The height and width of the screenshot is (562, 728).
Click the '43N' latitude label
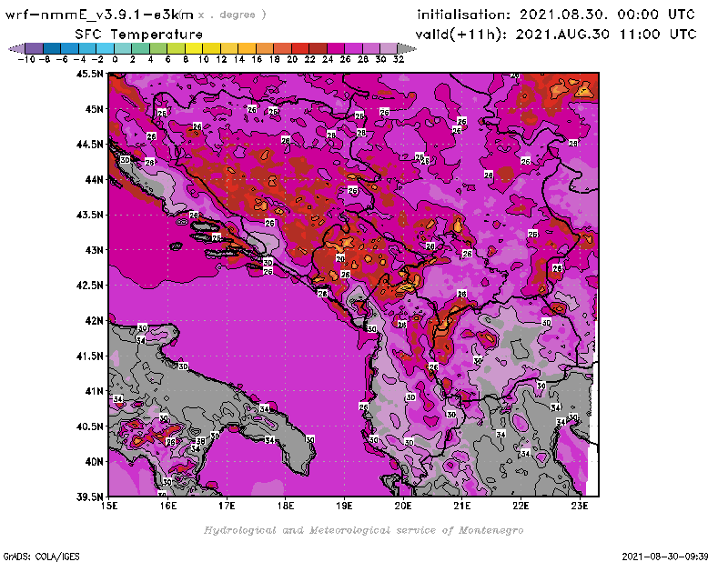[94, 250]
